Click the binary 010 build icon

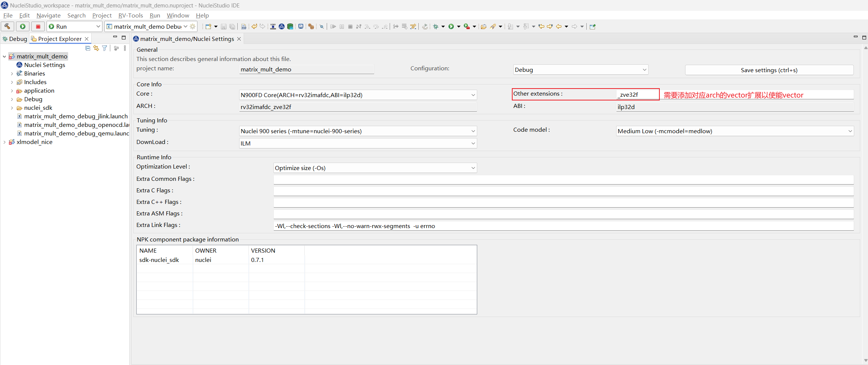tap(244, 26)
